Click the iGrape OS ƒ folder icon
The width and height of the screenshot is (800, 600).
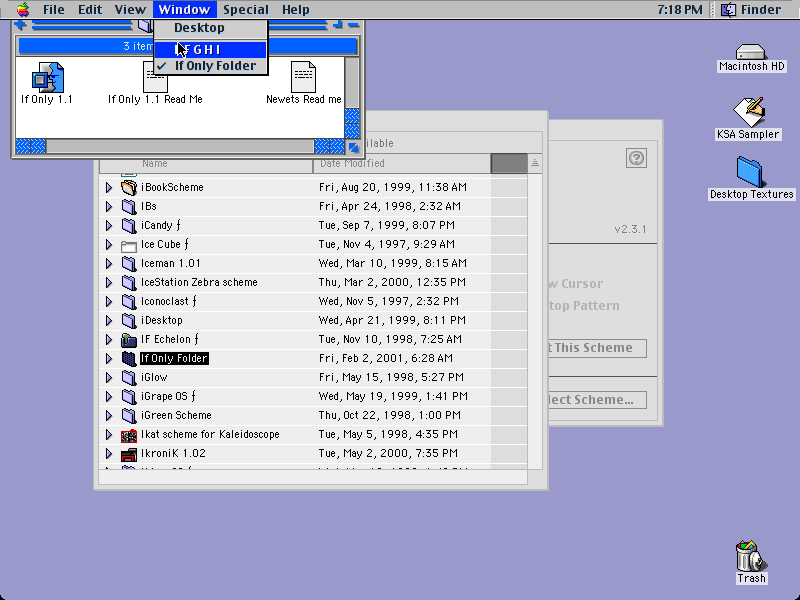(x=129, y=396)
